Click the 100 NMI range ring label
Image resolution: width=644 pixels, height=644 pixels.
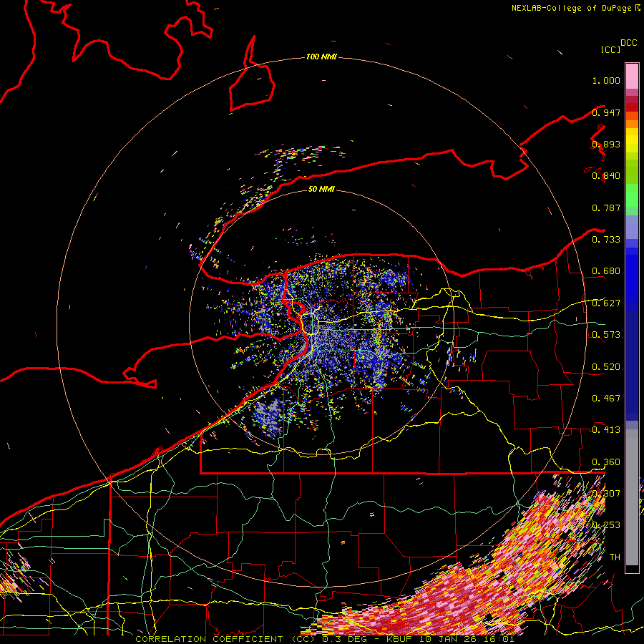[321, 57]
